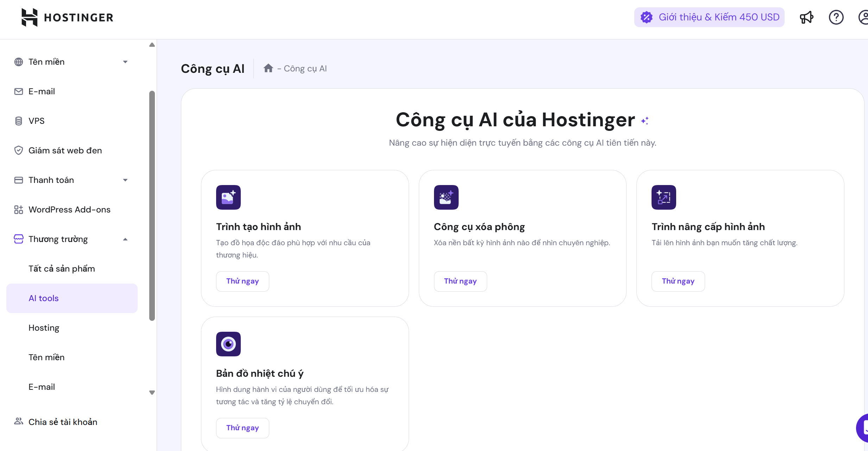This screenshot has height=451, width=868.
Task: Click the globe icon beside the top Tên miền item
Action: point(19,62)
